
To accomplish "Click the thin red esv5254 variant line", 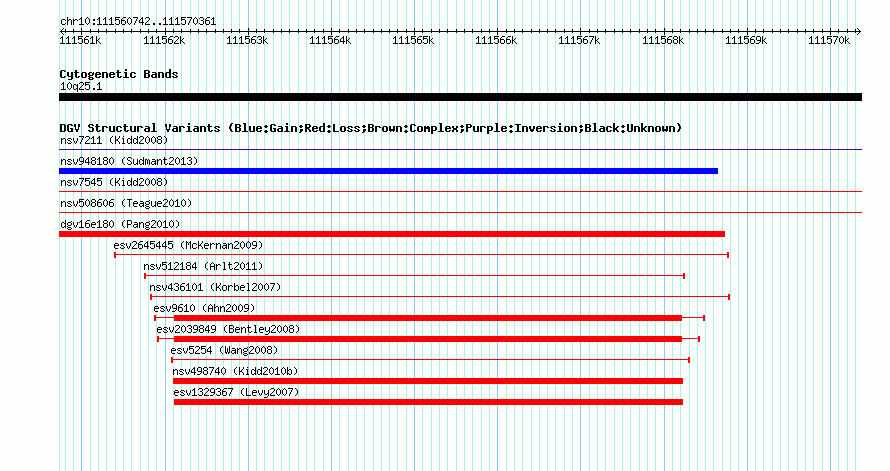I will [430, 360].
